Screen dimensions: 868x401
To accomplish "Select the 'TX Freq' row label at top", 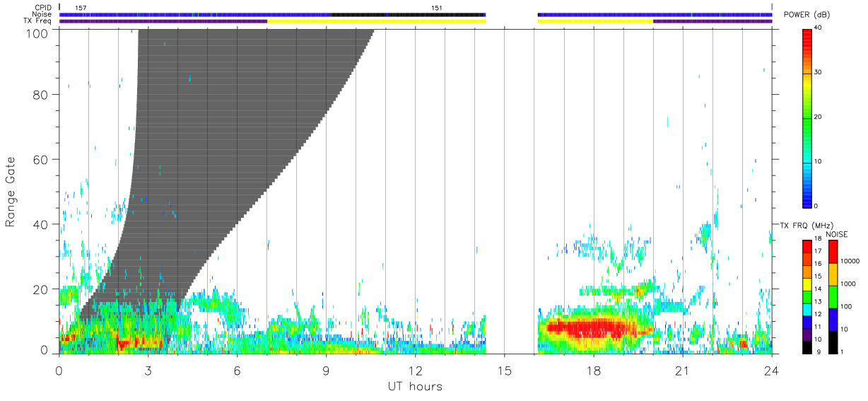I will pos(39,21).
